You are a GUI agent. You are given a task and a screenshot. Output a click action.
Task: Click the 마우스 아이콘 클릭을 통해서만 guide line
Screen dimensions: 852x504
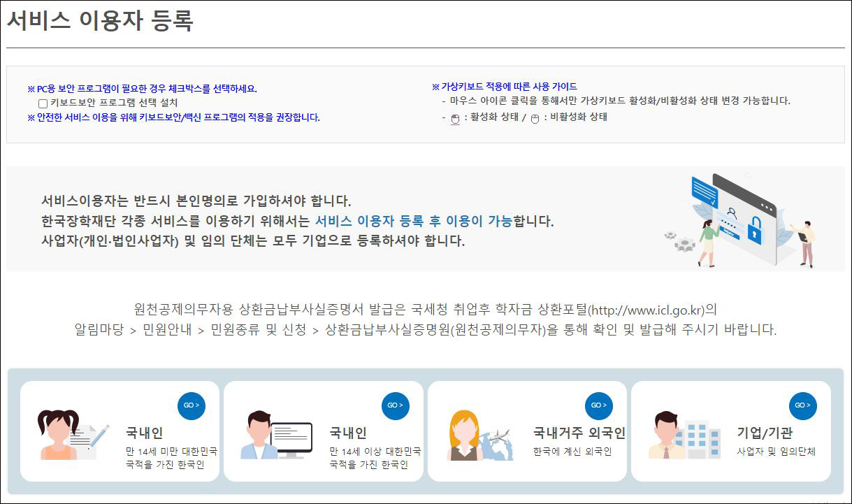616,101
